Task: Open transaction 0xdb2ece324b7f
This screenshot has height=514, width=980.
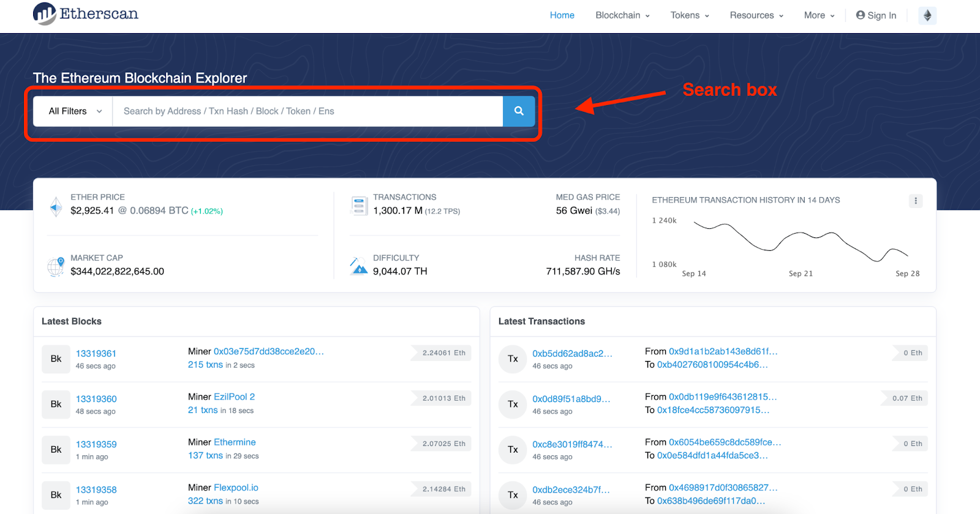Action: tap(571, 490)
